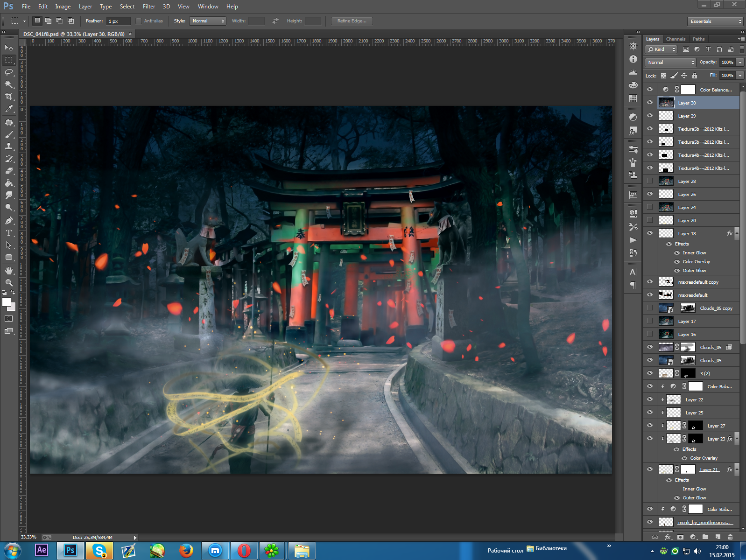This screenshot has width=746, height=560.
Task: Hide Layer 29 visibility eye
Action: point(650,116)
